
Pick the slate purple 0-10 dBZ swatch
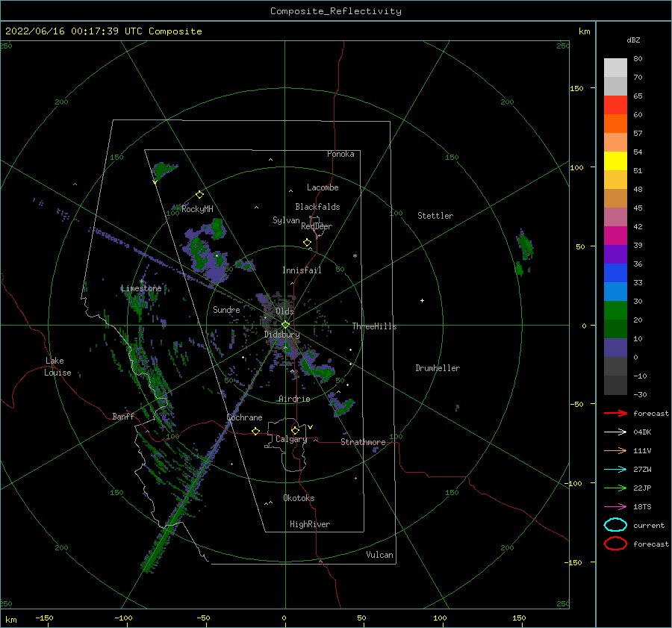615,348
